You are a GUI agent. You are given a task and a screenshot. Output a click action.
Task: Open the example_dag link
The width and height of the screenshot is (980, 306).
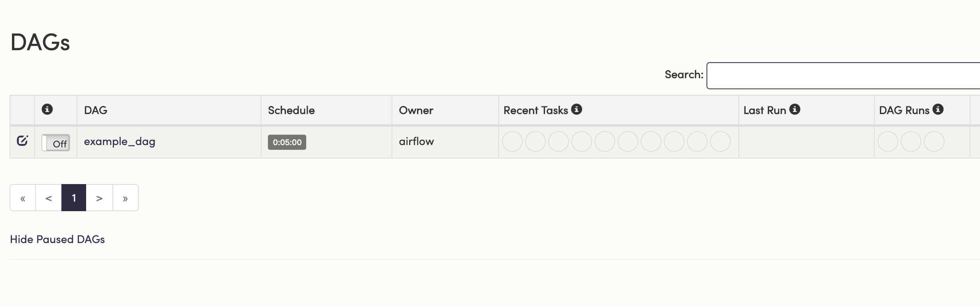[120, 142]
